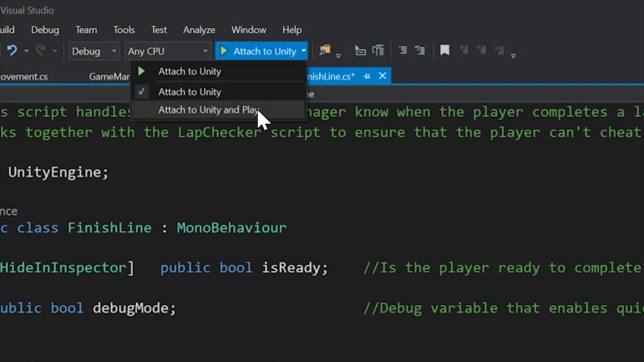Viewport: 644px width, 362px height.
Task: Open the Redo history dropdown arrow
Action: (54, 51)
